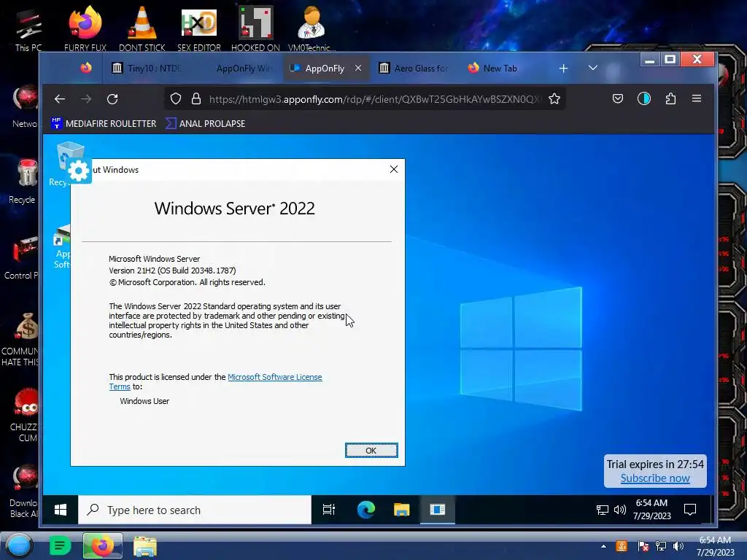Select the pinned Firefox tab
The image size is (747, 560).
86,68
